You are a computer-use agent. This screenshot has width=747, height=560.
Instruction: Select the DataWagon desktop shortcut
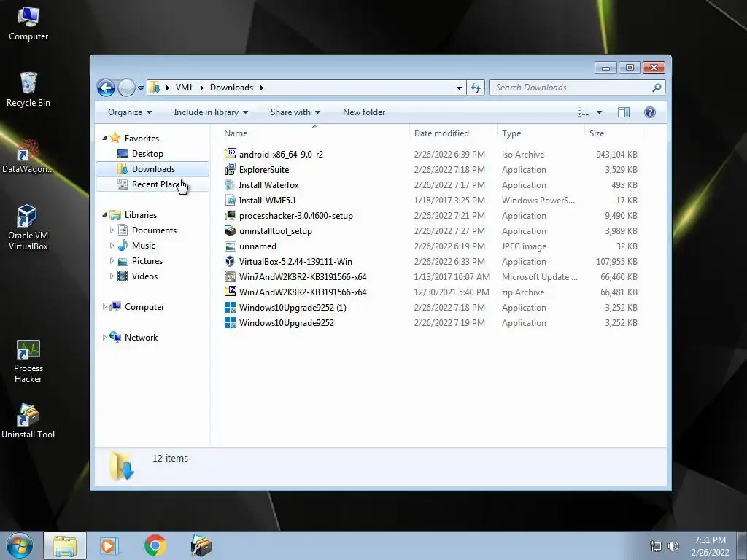(x=28, y=156)
